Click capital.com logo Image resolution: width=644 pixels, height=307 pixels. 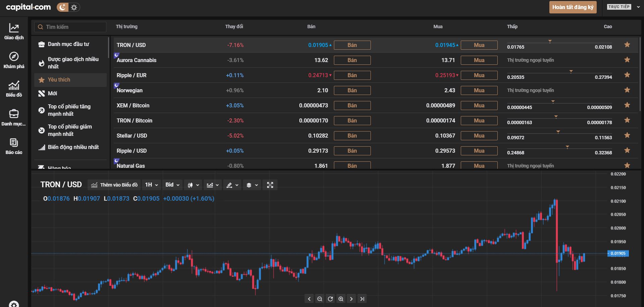28,7
